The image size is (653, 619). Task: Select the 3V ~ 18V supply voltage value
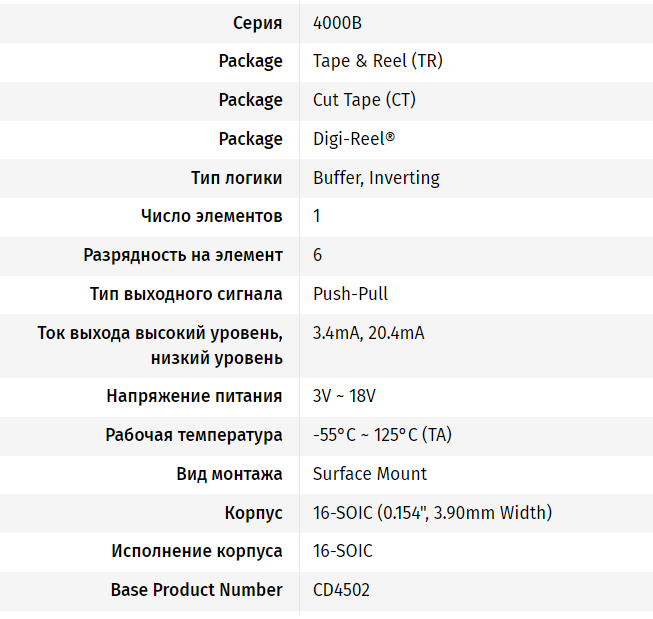pyautogui.click(x=344, y=396)
